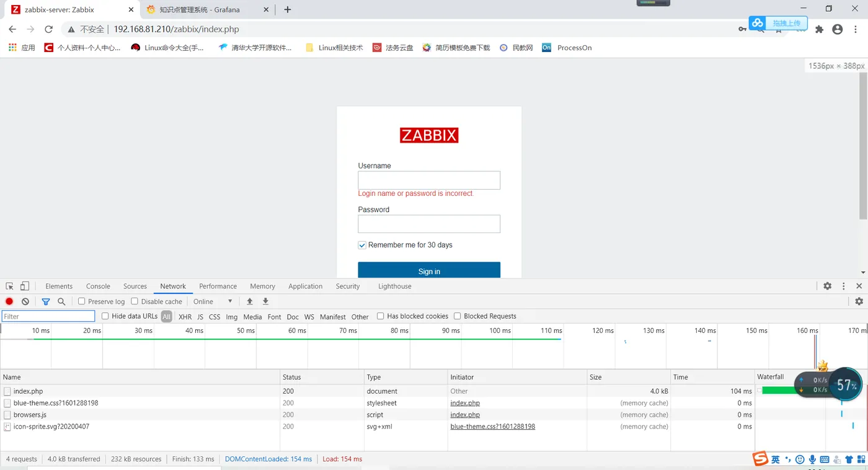Open the 简历模板免费下载 bookmark
868x470 pixels.
click(x=456, y=48)
